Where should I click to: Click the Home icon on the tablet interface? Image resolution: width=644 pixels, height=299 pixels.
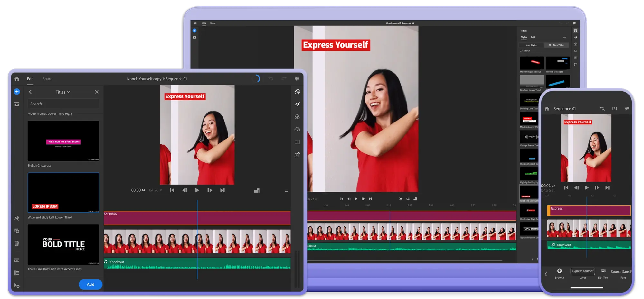(17, 78)
